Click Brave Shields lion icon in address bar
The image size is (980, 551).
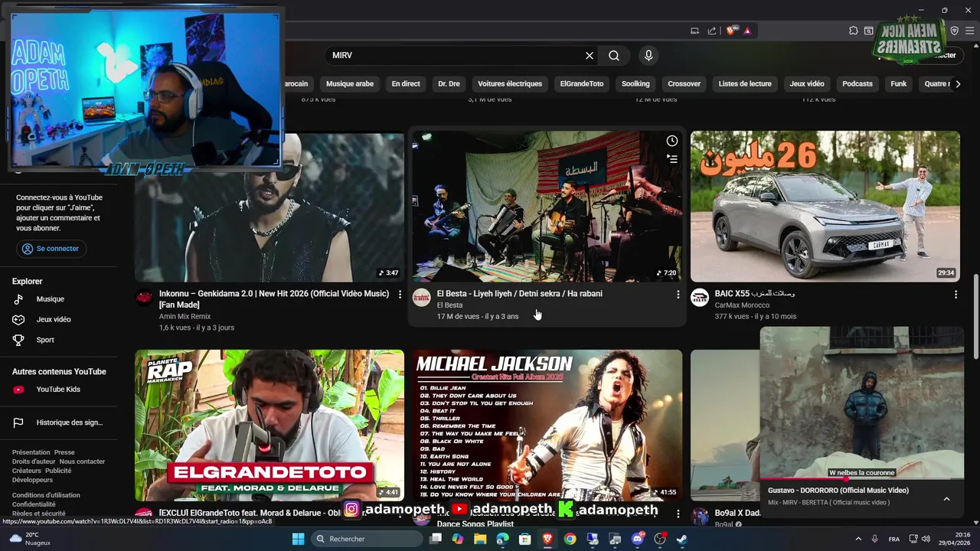(732, 31)
